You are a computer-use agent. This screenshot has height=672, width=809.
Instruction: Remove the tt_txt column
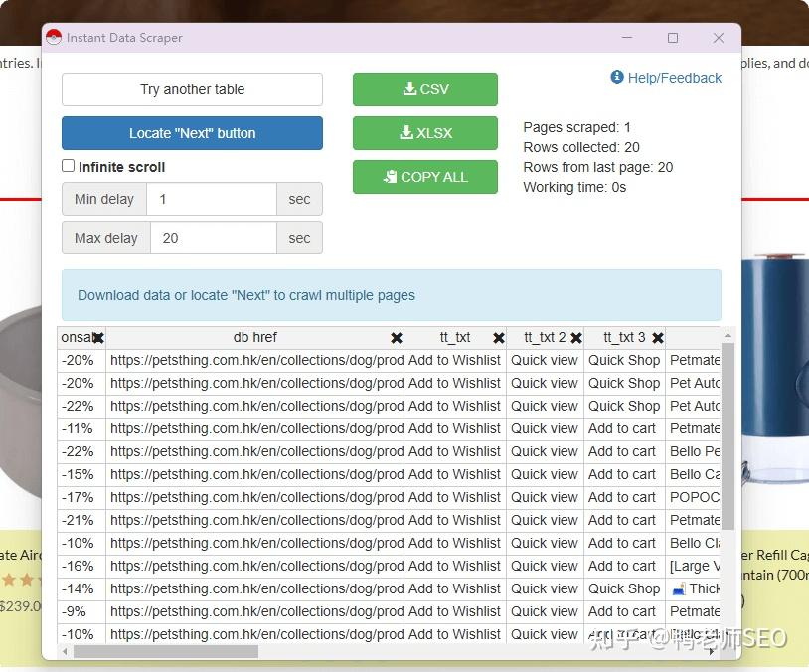[498, 338]
